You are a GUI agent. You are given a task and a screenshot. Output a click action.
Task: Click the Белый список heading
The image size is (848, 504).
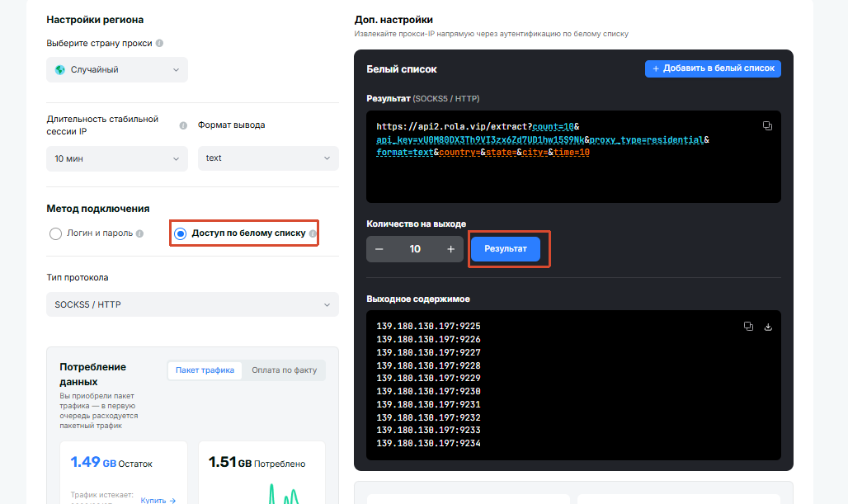[x=401, y=69]
